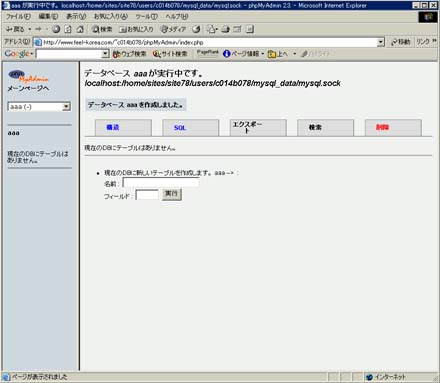Open the 検索 search toolbar button

[x=102, y=29]
